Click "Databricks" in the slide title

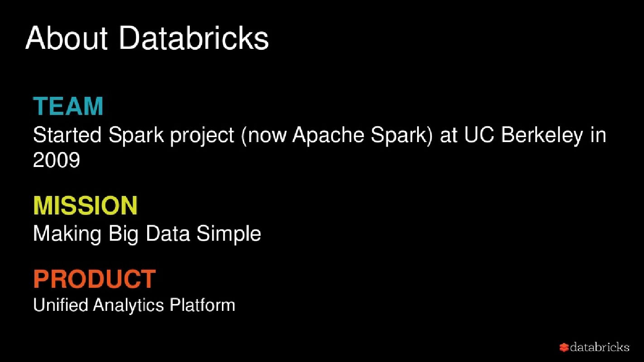tap(194, 38)
